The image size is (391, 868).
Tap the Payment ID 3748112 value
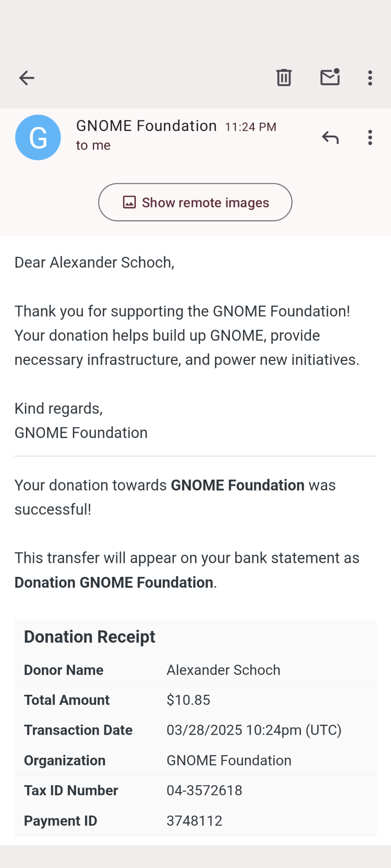[x=195, y=821]
